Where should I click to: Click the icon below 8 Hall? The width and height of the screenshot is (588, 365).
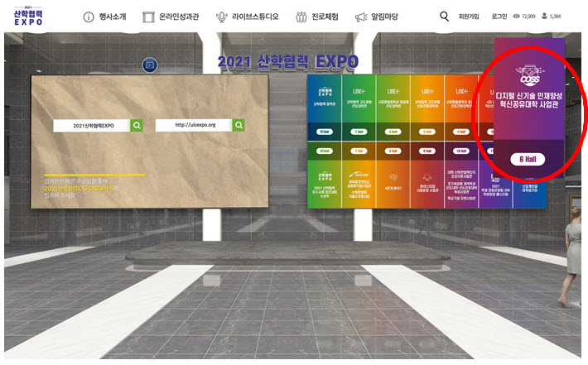click(x=393, y=177)
